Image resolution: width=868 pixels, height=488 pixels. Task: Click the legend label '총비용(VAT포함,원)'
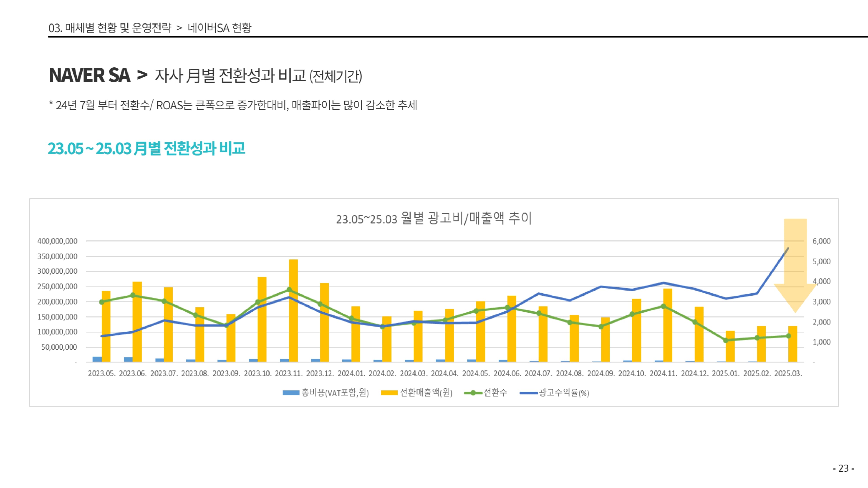click(335, 393)
